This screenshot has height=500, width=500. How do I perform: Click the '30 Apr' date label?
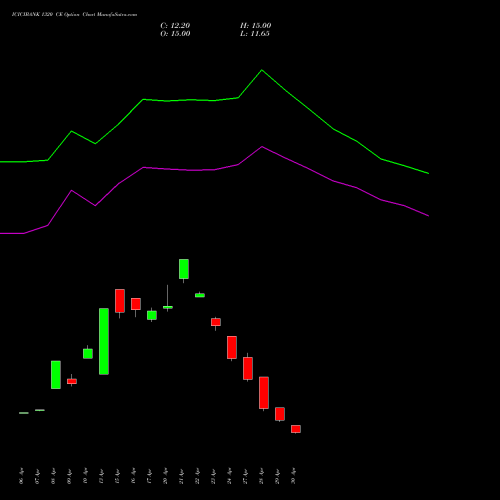pos(294,476)
